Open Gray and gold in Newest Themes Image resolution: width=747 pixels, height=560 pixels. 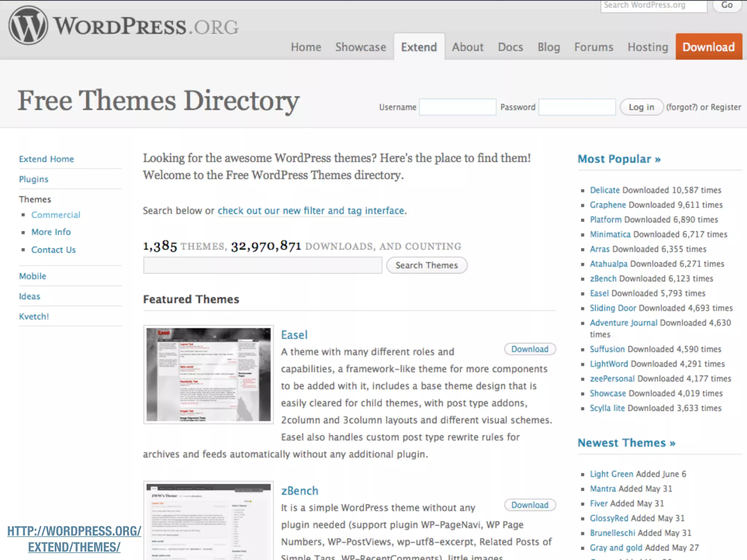click(x=616, y=548)
